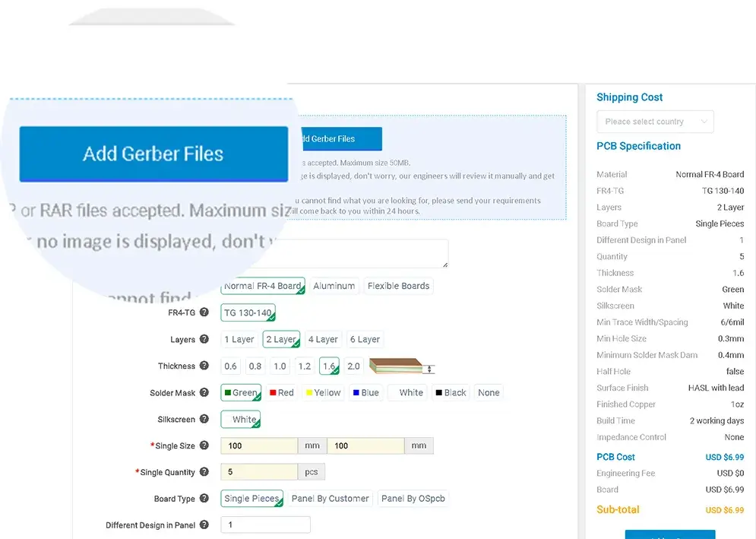
Task: Click the Single Quantity help icon
Action: tap(204, 472)
